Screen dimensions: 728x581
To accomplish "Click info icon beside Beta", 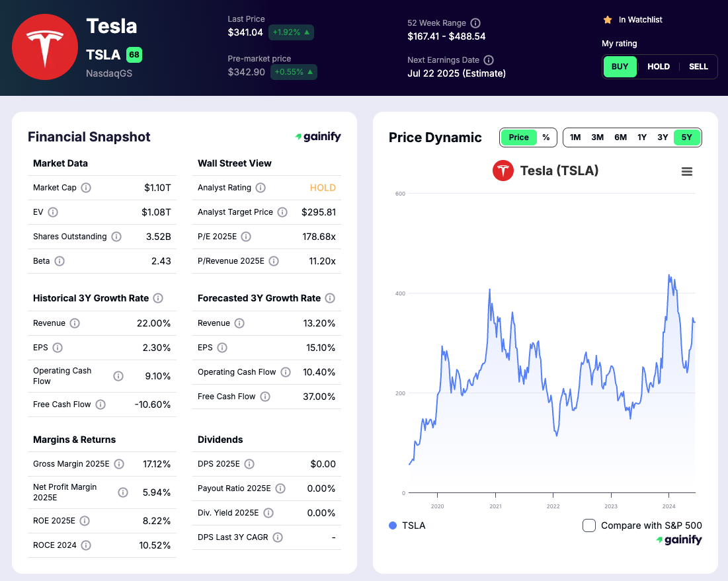I will pos(60,261).
